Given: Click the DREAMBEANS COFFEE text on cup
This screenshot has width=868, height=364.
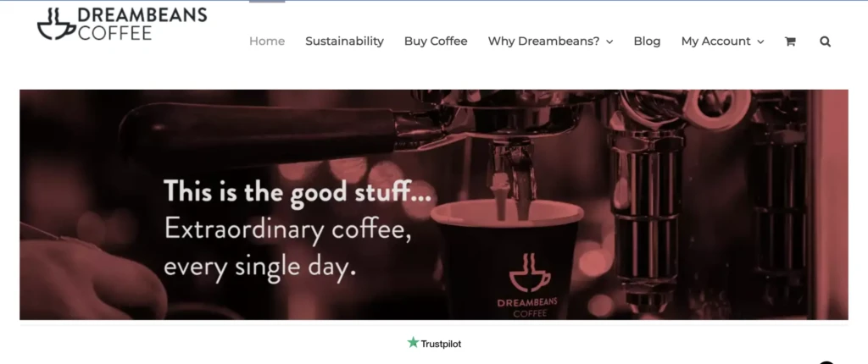Looking at the screenshot, I should [527, 307].
